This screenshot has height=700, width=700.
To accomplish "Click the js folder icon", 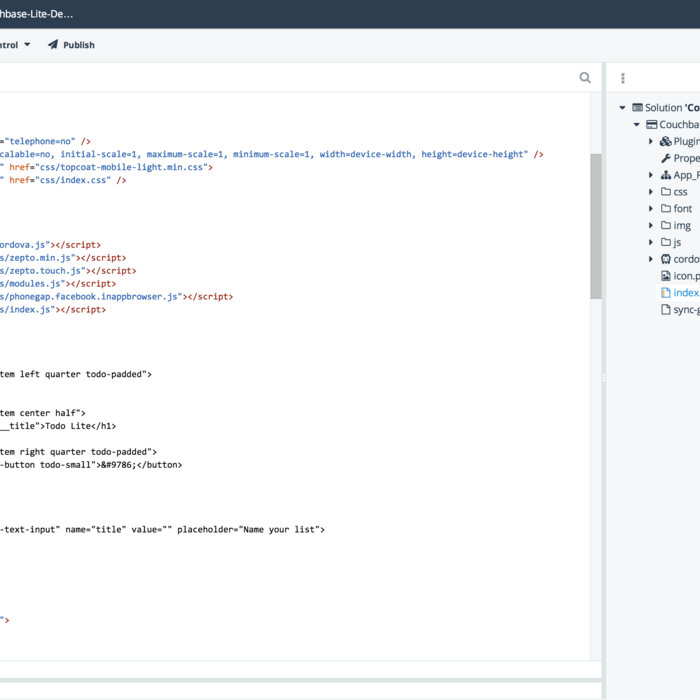I will point(666,242).
